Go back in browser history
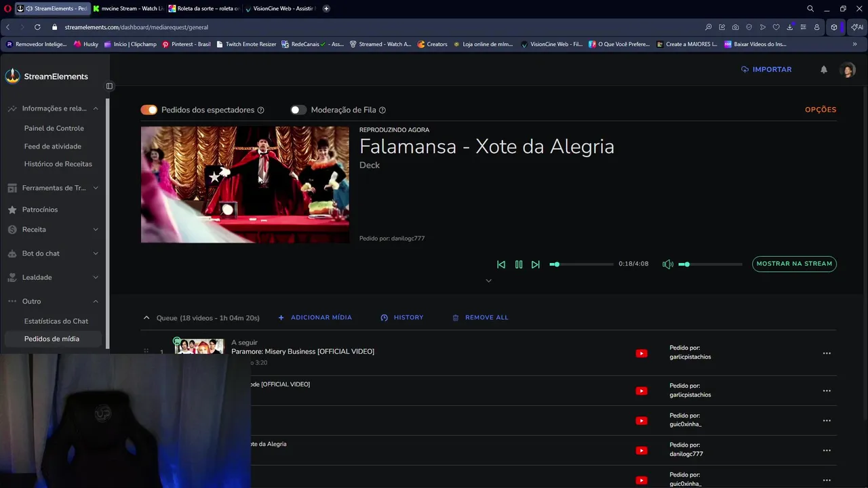Viewport: 868px width, 488px height. (x=8, y=27)
